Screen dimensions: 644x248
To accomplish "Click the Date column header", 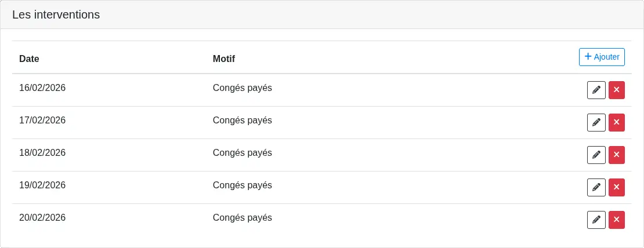I will [x=29, y=59].
